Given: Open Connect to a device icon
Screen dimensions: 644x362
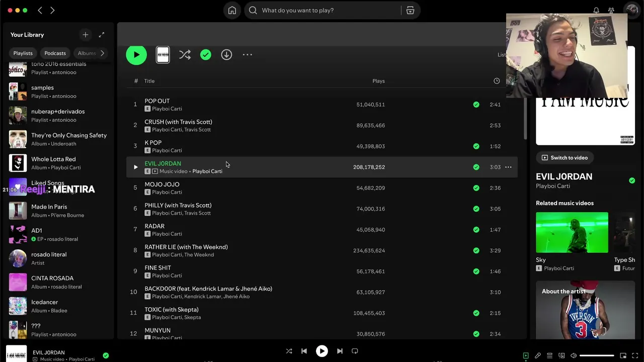Looking at the screenshot, I should tap(562, 355).
